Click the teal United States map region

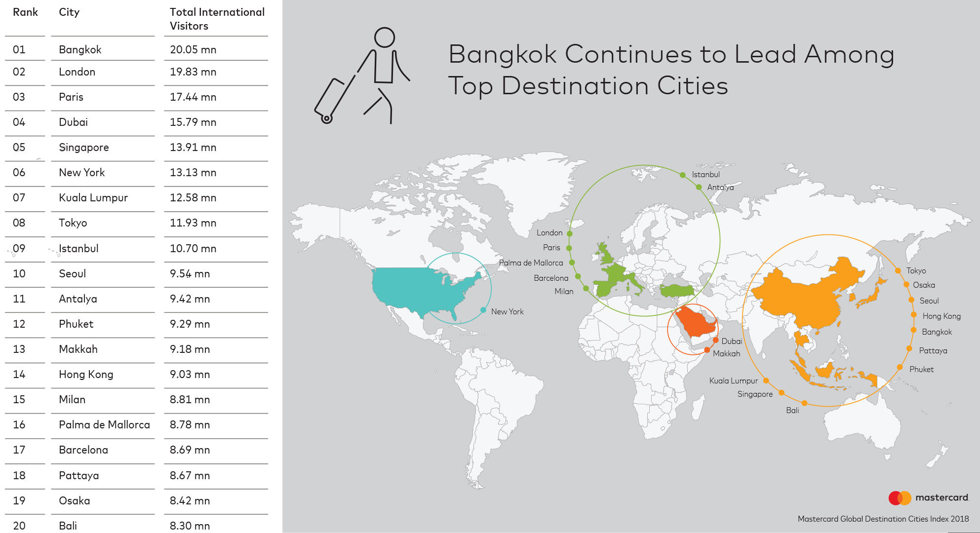pyautogui.click(x=415, y=289)
